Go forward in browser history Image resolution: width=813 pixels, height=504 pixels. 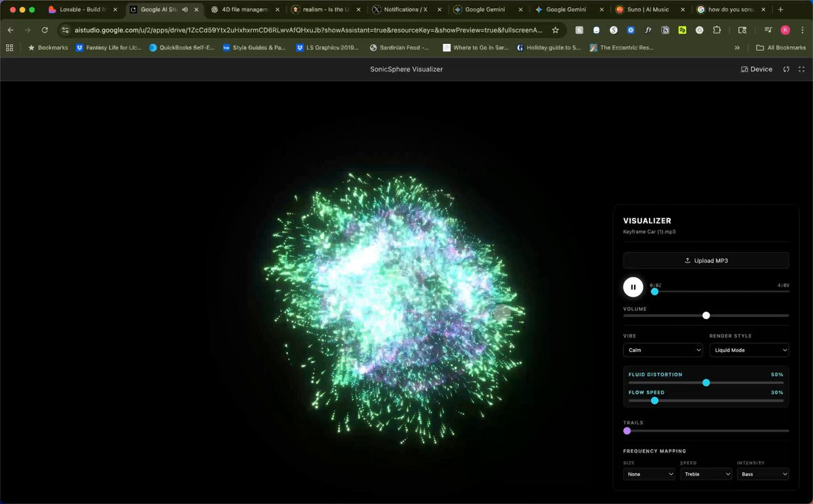click(x=27, y=30)
